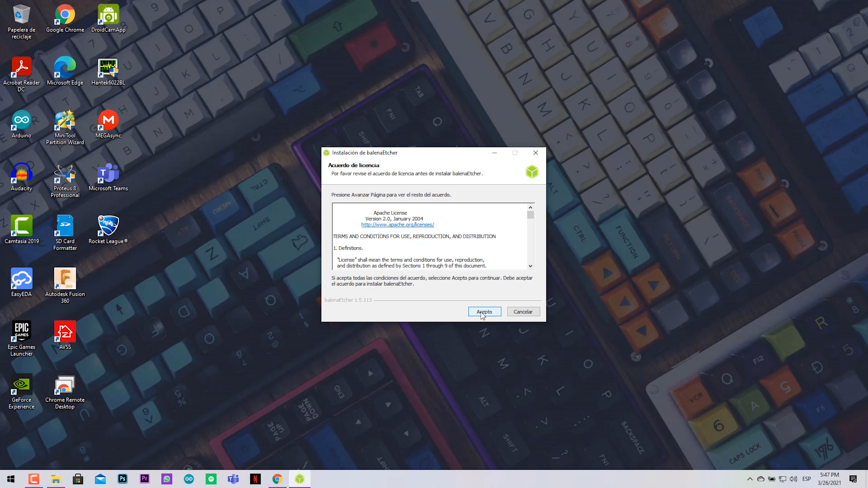Select the EasyEDA desktop shortcut
Image resolution: width=868 pixels, height=488 pixels.
point(21,282)
